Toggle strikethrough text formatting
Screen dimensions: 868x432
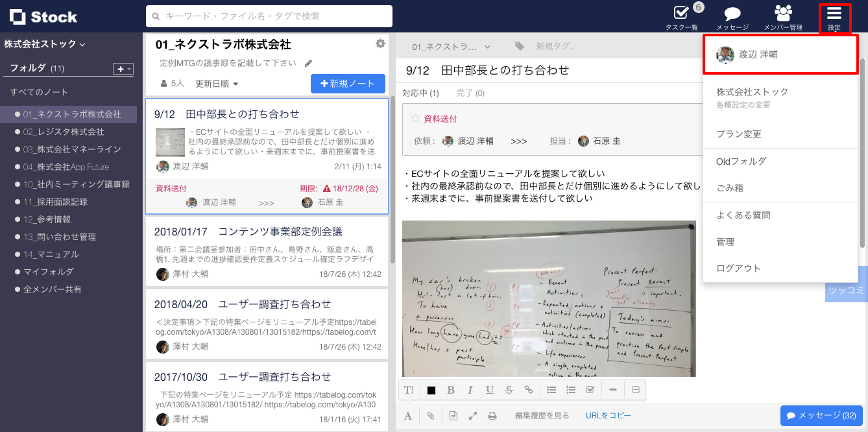click(x=509, y=390)
